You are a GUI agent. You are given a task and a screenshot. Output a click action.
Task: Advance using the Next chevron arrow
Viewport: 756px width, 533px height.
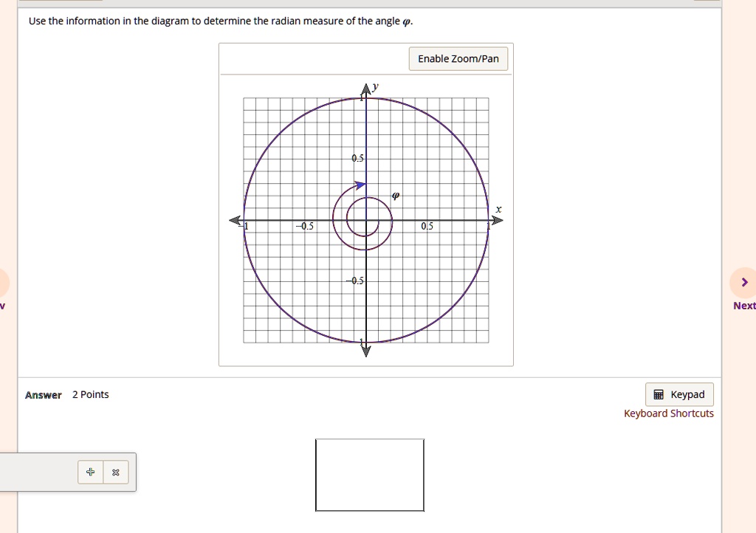coord(744,282)
